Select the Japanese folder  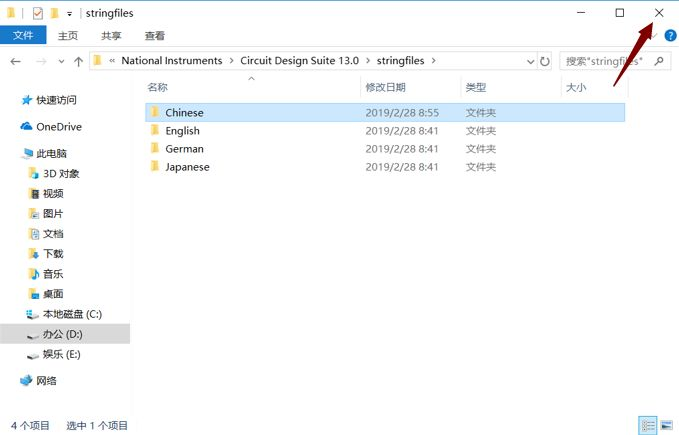click(x=385, y=167)
